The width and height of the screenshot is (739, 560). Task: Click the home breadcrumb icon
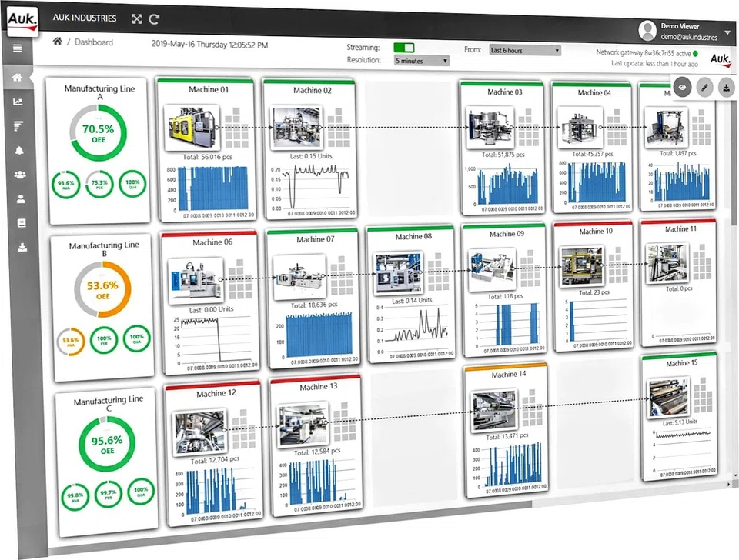57,42
